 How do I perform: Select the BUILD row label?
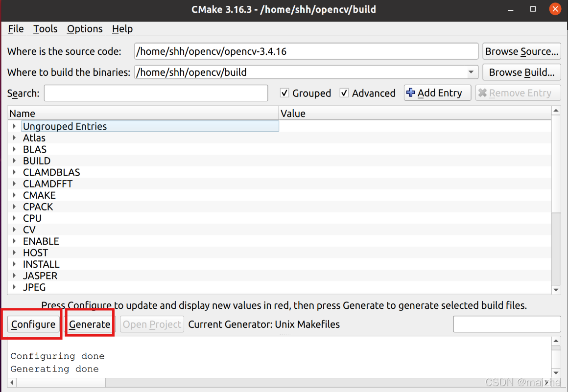click(37, 161)
